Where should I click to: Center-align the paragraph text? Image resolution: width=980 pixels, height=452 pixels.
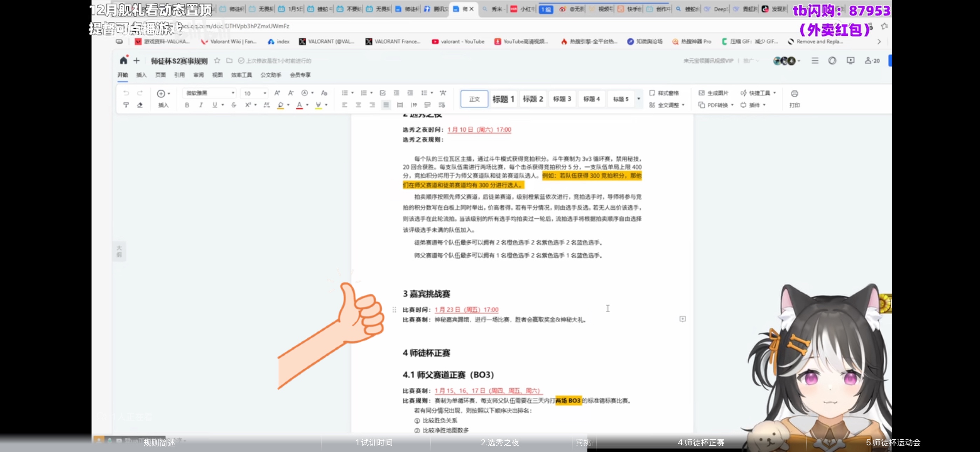tap(358, 105)
